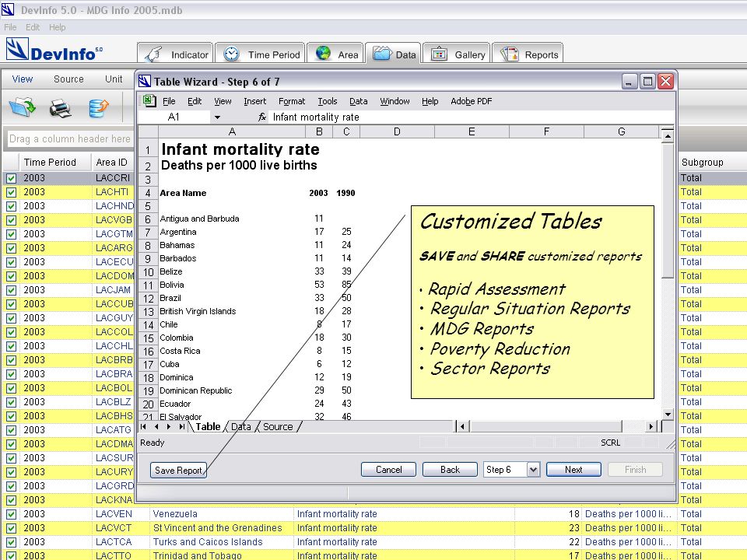Open the wizard Format menu
This screenshot has width=747, height=560.
[x=292, y=101]
